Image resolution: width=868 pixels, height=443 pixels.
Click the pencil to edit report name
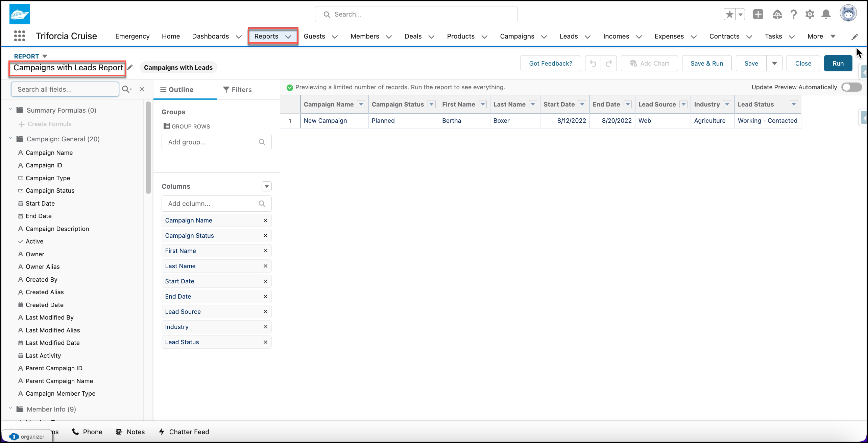[130, 67]
